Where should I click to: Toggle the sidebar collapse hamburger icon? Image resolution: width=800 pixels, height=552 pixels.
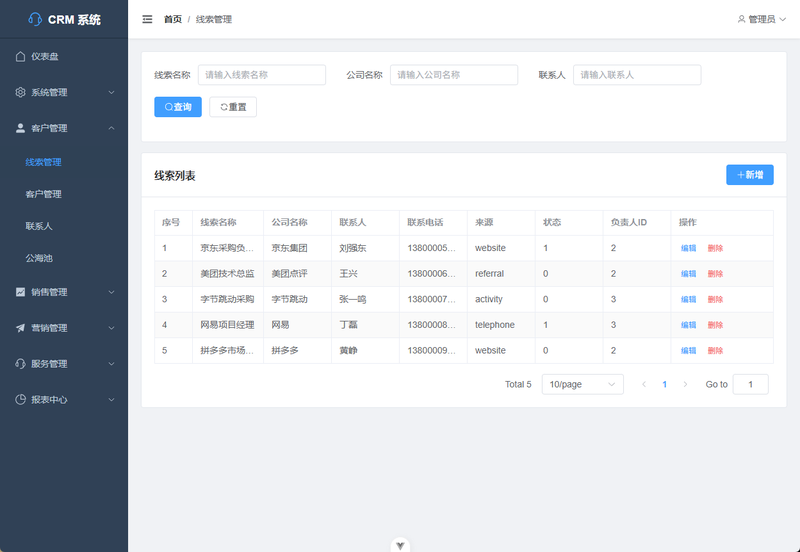(x=147, y=19)
